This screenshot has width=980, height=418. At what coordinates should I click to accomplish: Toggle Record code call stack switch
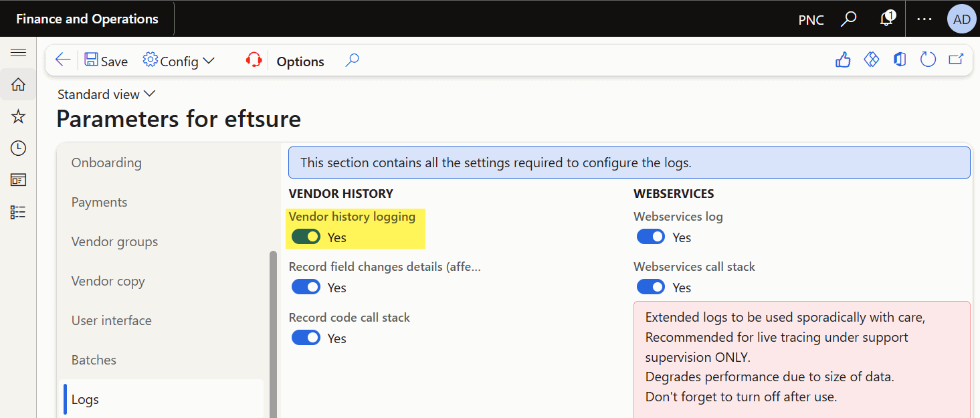tap(306, 338)
